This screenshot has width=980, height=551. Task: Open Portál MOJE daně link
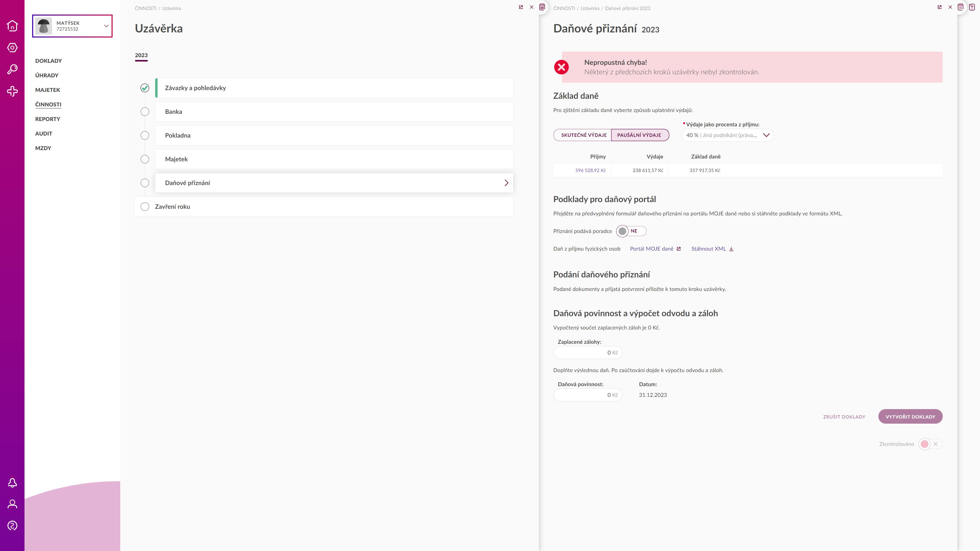click(656, 249)
